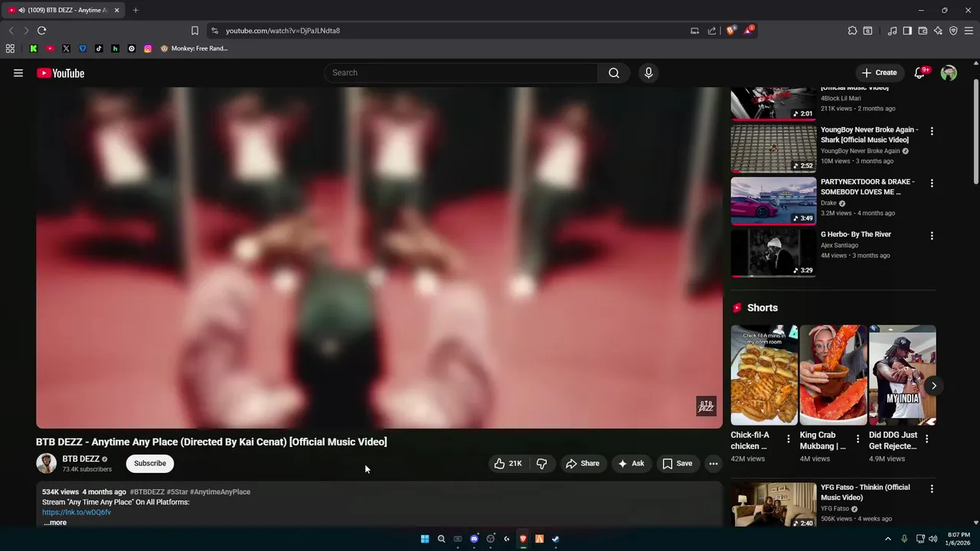Viewport: 980px width, 551px height.
Task: Click the browser address bar URL
Action: (283, 31)
